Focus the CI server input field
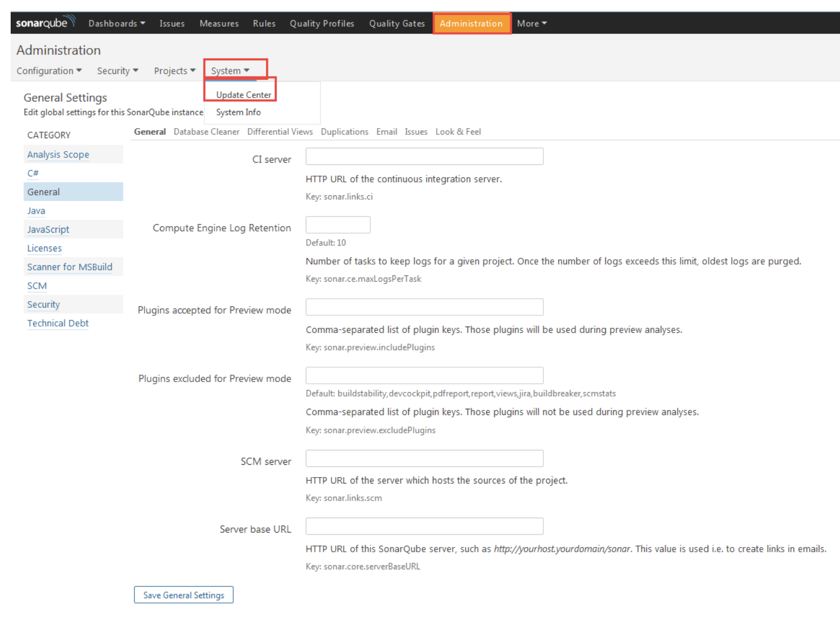 coord(424,156)
